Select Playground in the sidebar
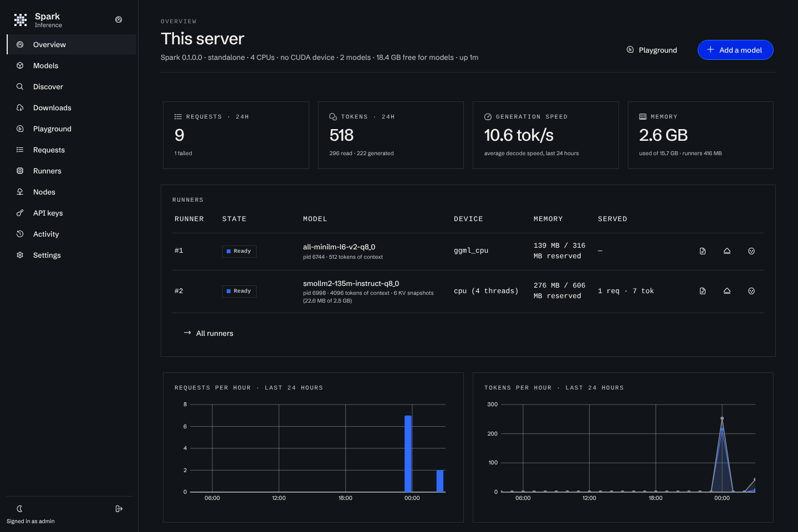 (71, 129)
